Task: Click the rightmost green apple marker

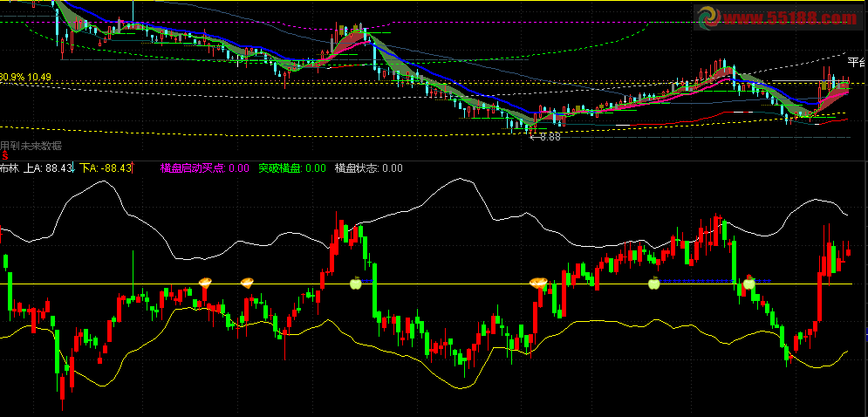Action: coord(748,282)
